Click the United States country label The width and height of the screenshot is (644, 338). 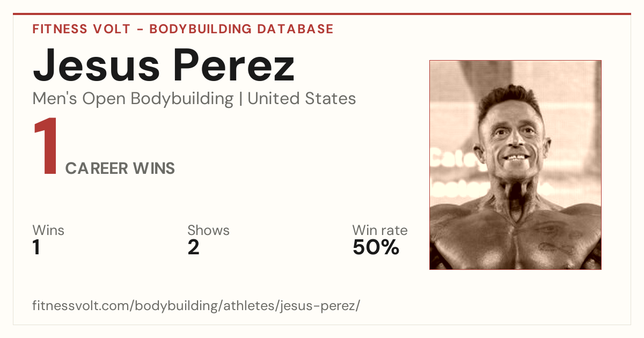[x=302, y=99]
